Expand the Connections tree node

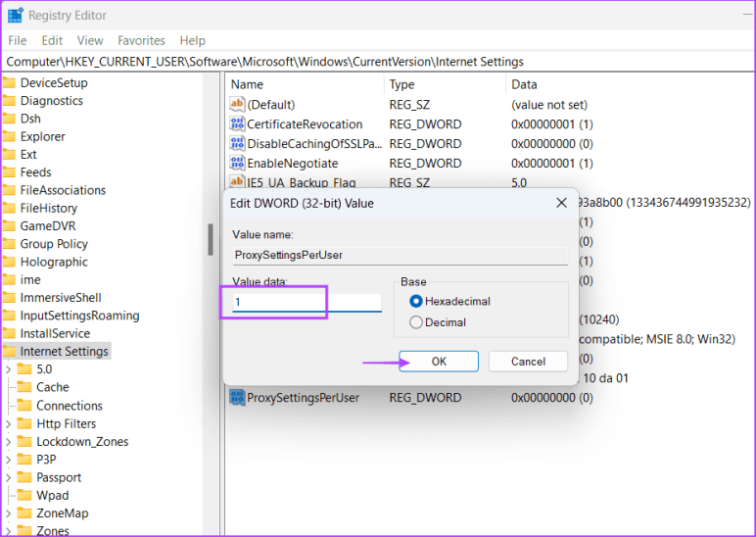[9, 406]
